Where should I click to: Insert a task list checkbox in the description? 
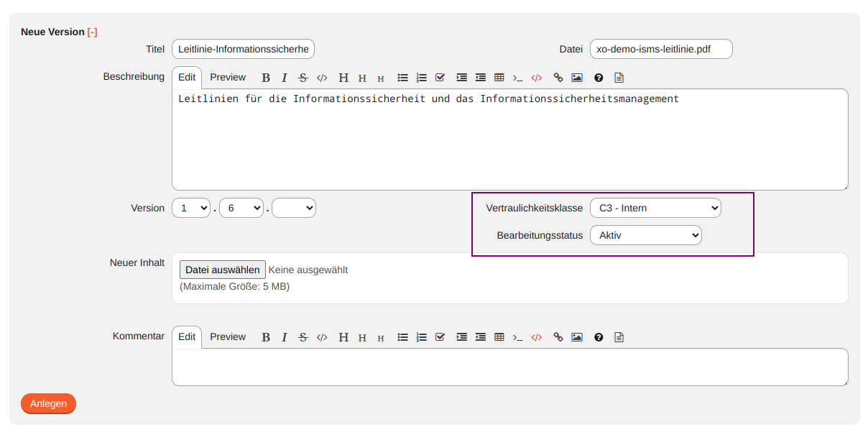point(440,77)
